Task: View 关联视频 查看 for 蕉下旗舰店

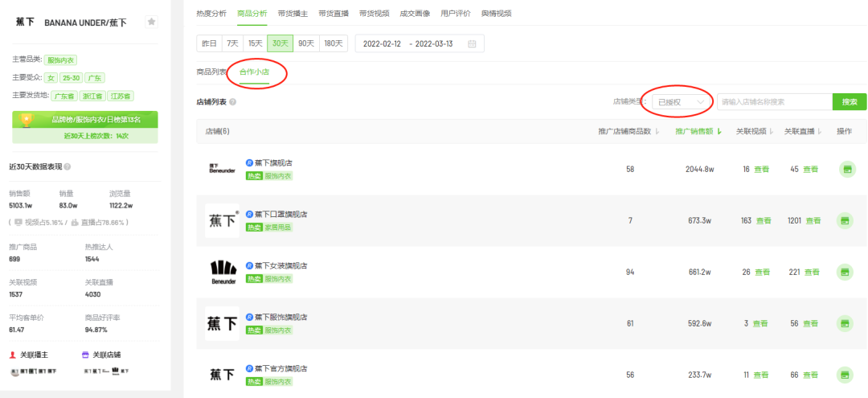Action: (x=762, y=170)
